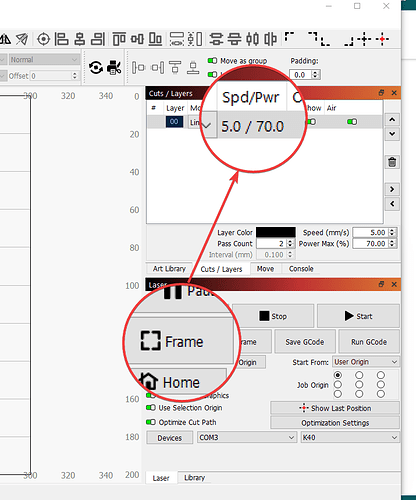Open the Start From dropdown
This screenshot has width=416, height=500.
(x=366, y=362)
